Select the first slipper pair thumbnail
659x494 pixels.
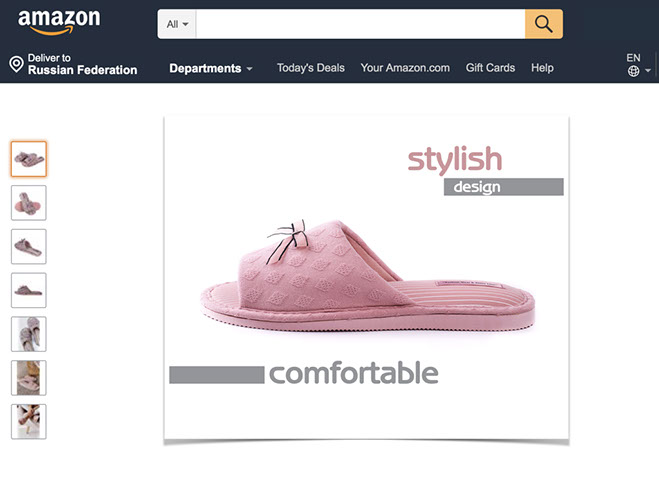(29, 159)
